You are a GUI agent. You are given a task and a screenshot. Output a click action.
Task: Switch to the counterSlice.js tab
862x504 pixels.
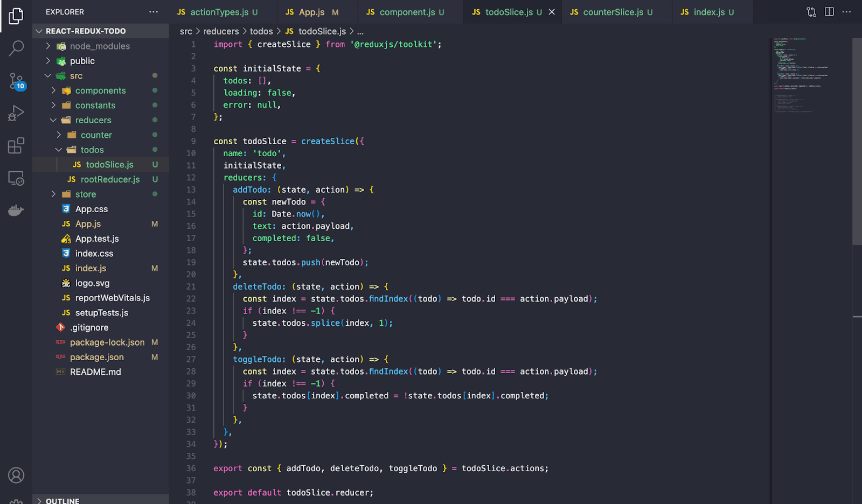coord(617,12)
